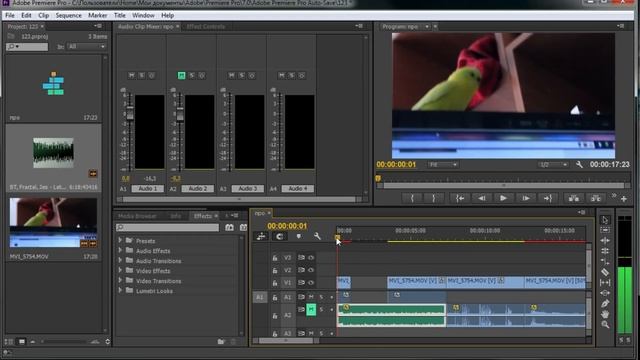
Task: Open the In: All dropdown in Project panel
Action: click(86, 47)
